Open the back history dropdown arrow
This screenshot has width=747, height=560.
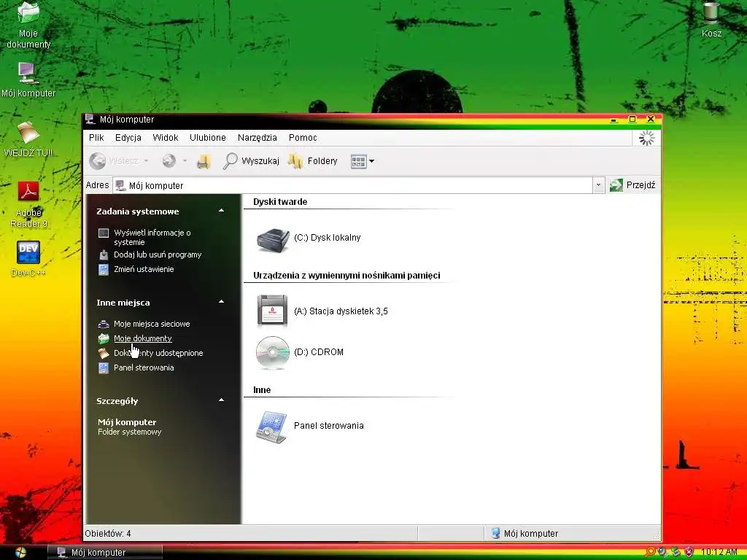146,161
